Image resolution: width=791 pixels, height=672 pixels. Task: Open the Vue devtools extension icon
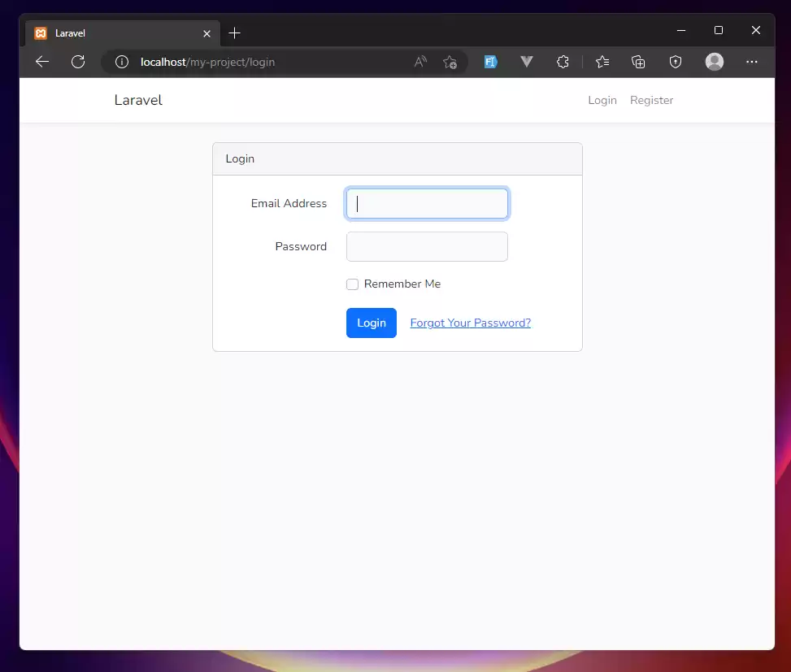coord(526,62)
